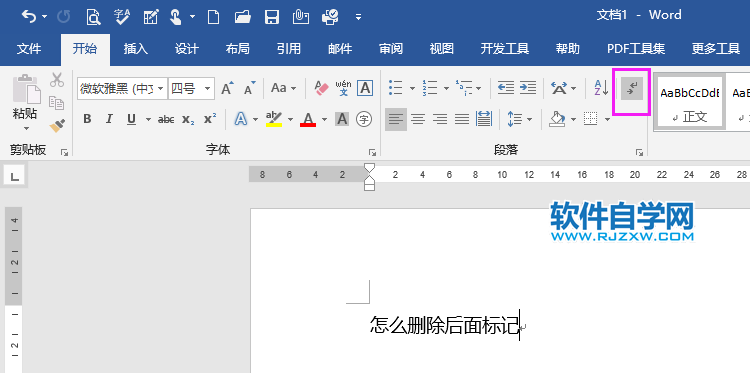Toggle bold formatting
The width and height of the screenshot is (750, 373).
87,119
